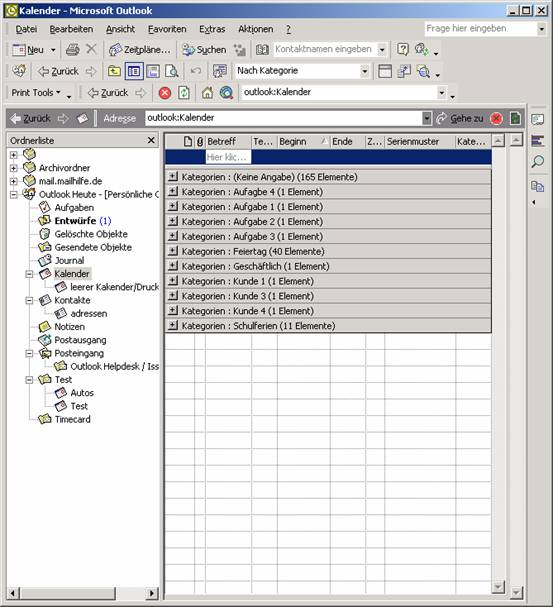Click the forward arrow beside Zurück in web toolbar

click(141, 93)
